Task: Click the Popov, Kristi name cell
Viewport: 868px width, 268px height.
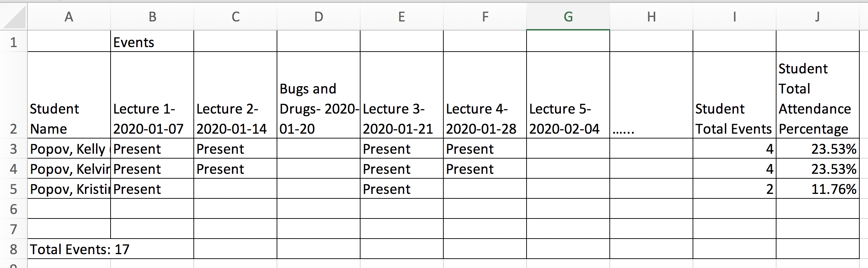Action: pyautogui.click(x=69, y=189)
